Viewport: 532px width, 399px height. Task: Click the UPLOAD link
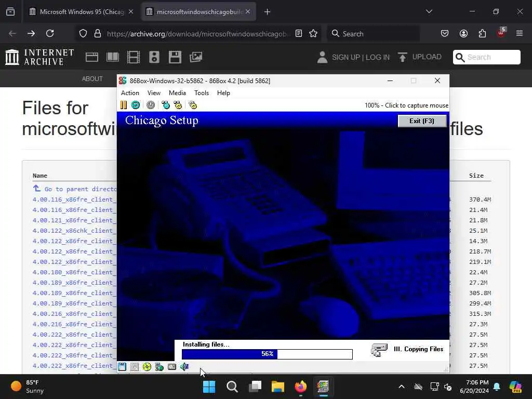click(x=420, y=57)
